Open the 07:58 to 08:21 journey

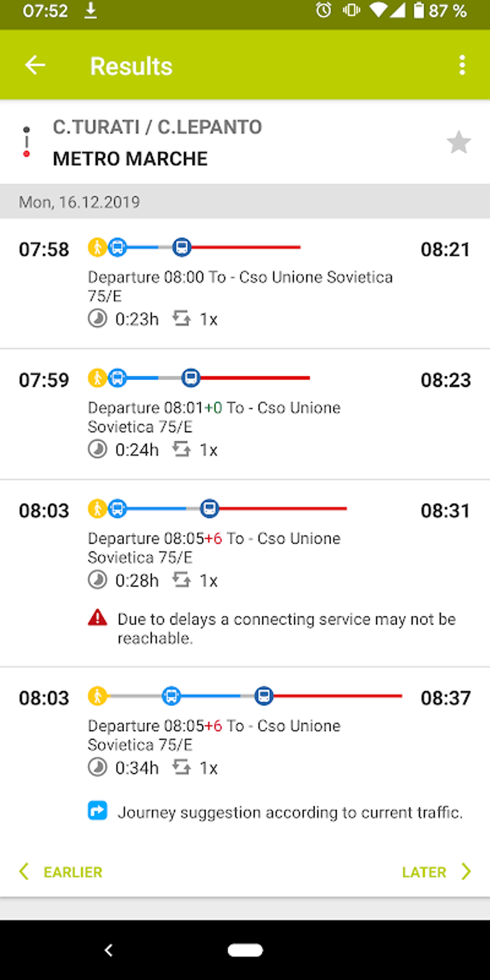coord(245,283)
